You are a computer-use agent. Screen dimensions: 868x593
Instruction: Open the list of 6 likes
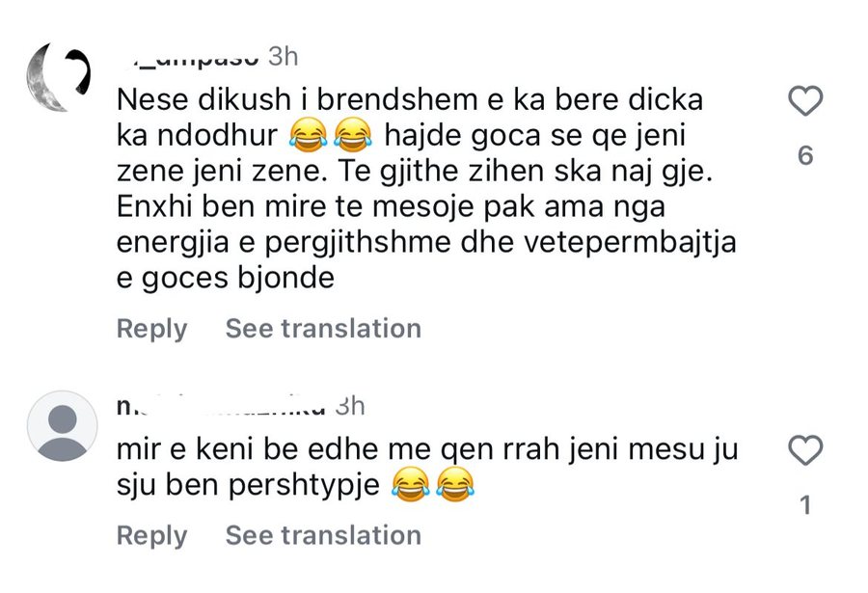(806, 154)
